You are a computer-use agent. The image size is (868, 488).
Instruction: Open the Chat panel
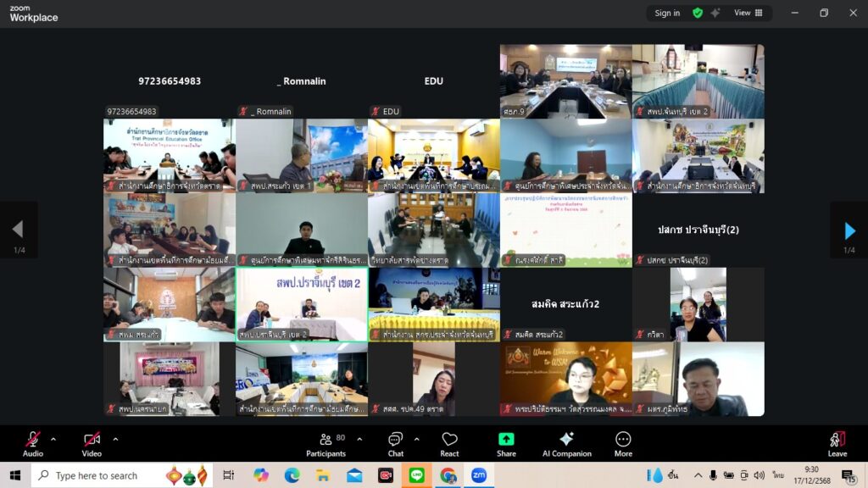tap(395, 442)
